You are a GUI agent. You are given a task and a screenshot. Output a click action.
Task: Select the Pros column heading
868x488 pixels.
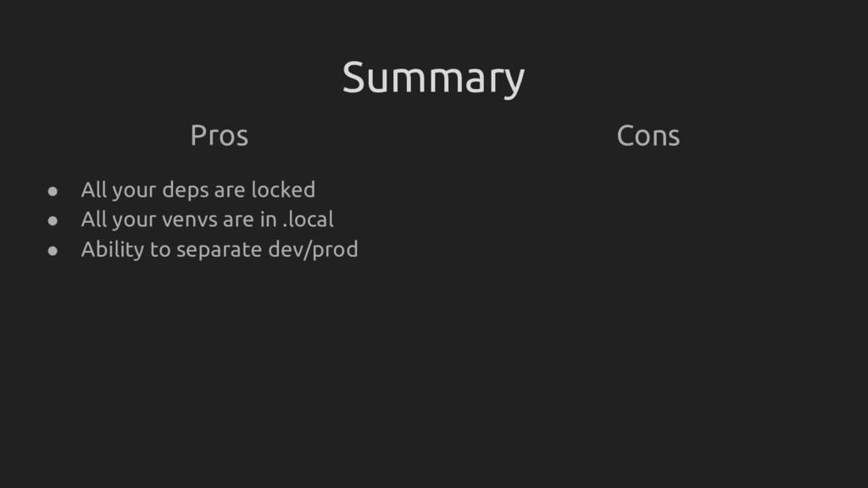219,136
